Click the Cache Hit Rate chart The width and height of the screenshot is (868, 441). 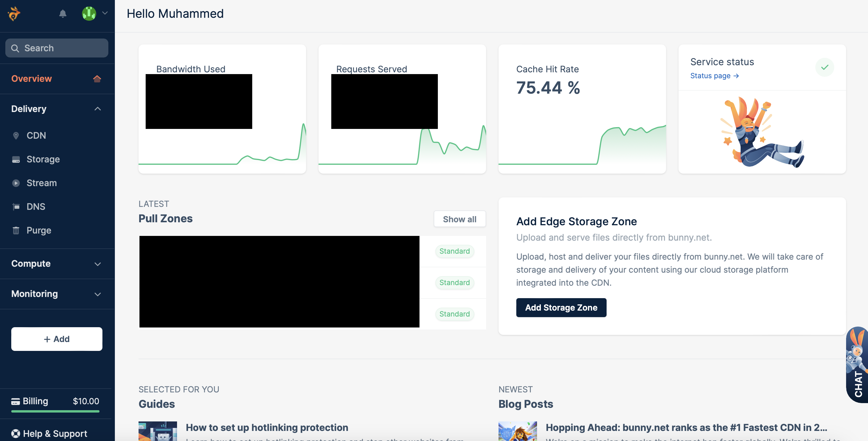pyautogui.click(x=582, y=145)
